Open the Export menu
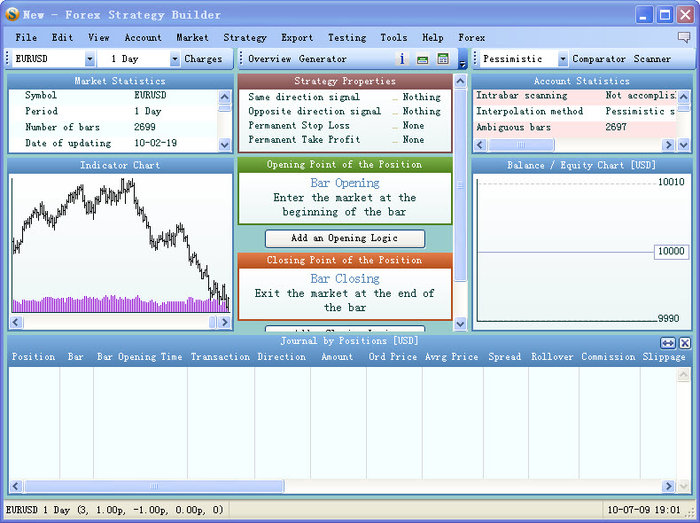Viewport: 700px width, 523px height. (297, 37)
